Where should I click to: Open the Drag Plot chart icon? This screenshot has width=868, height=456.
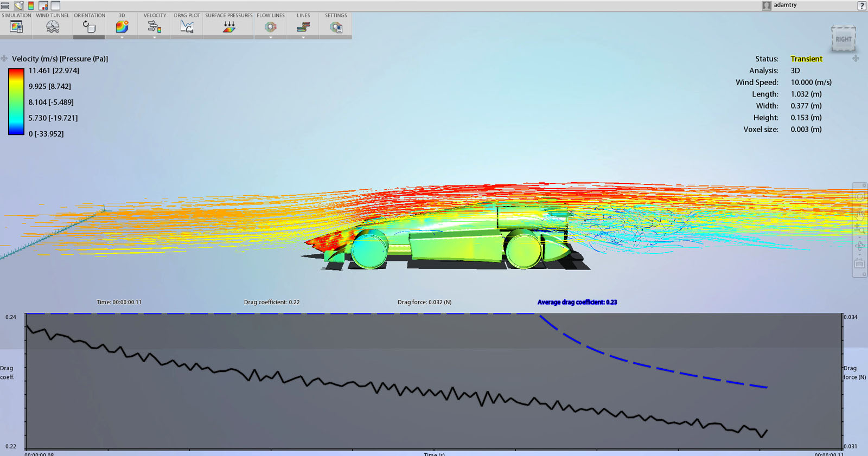click(187, 27)
